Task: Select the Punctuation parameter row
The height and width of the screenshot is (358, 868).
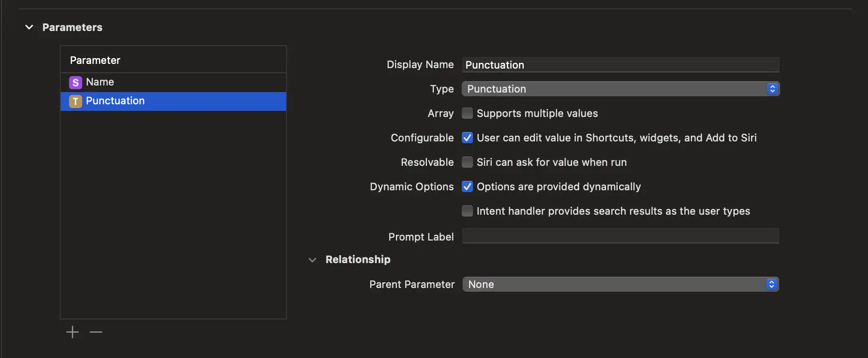Action: 173,101
